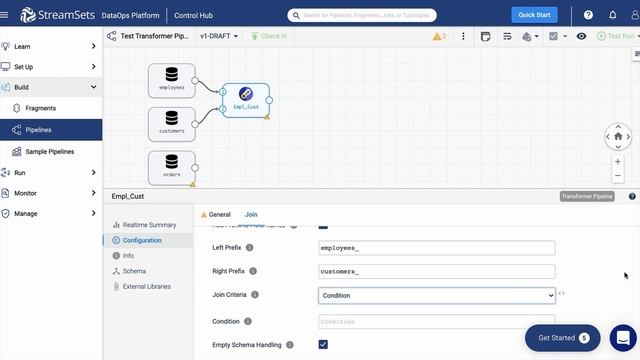The image size is (640, 360).
Task: Open the hamburger navigation menu
Action: tap(4, 15)
